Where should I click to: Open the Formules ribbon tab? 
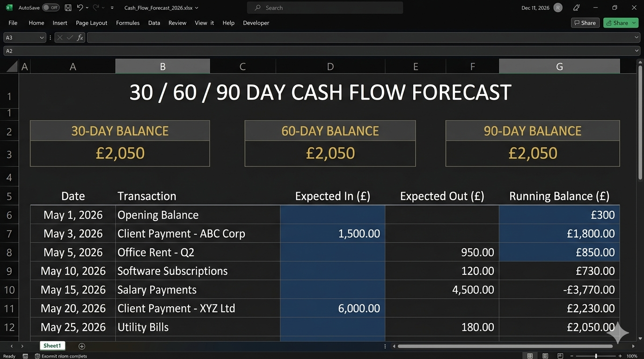click(128, 23)
